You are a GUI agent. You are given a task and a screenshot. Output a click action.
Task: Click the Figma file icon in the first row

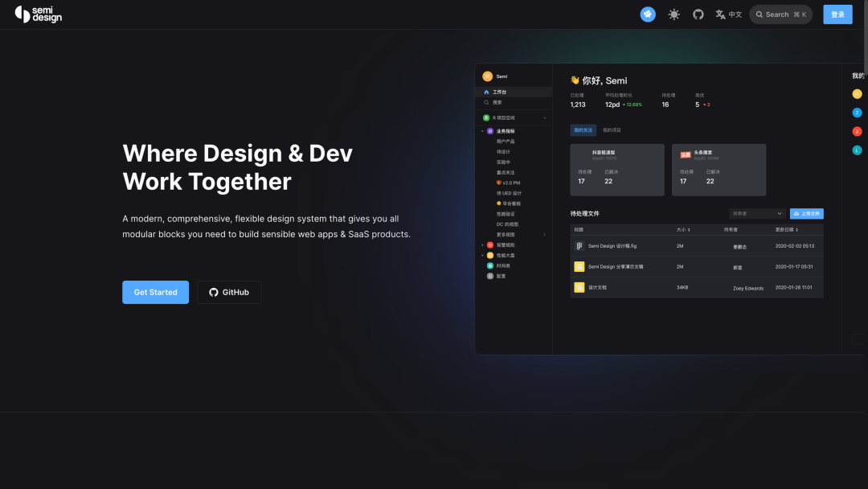point(579,246)
